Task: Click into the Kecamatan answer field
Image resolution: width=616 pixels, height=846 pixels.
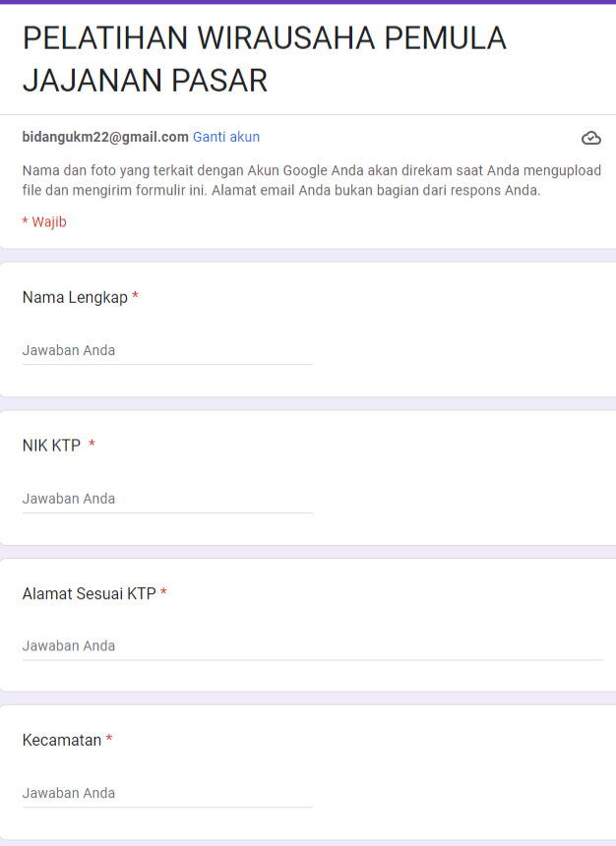Action: pos(167,793)
